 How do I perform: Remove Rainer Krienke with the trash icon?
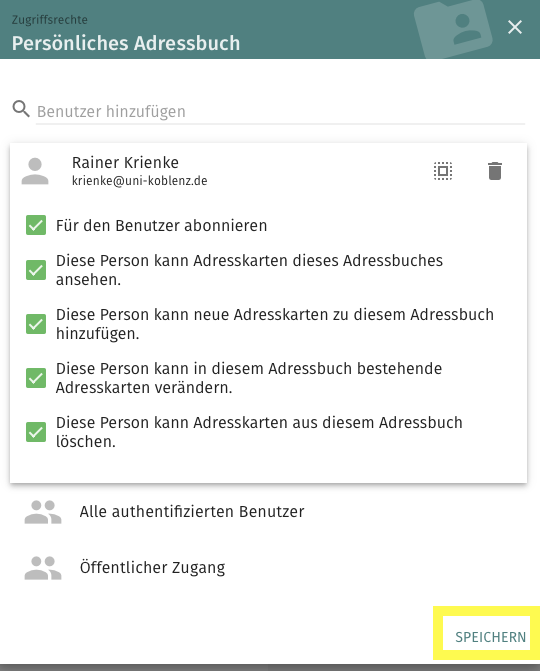click(x=495, y=171)
